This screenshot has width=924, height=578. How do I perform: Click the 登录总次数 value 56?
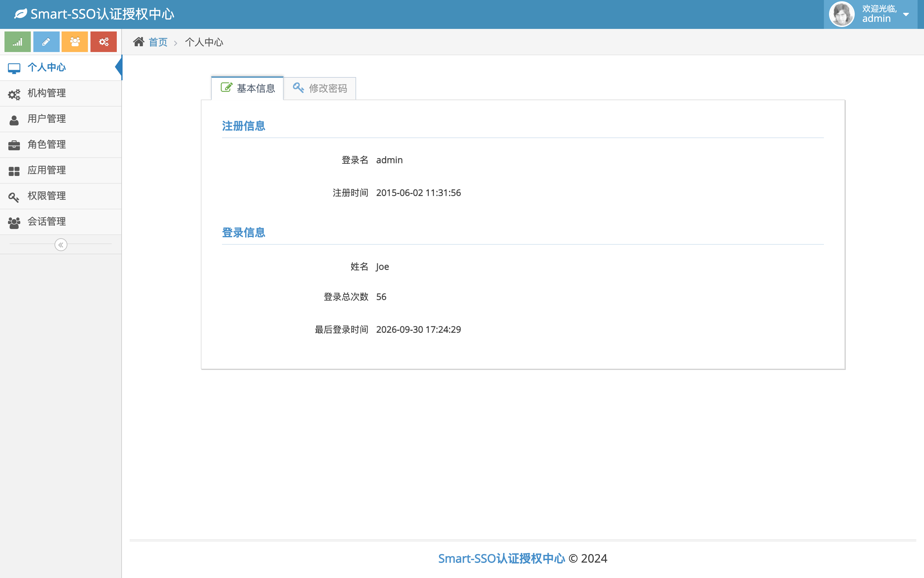tap(381, 297)
